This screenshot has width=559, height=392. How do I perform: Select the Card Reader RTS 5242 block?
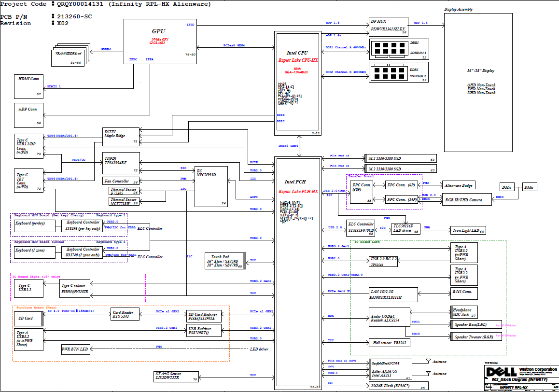pyautogui.click(x=125, y=314)
